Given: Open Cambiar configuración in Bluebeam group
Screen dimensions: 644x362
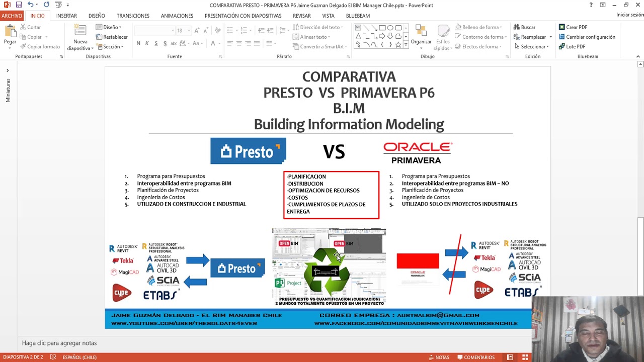Looking at the screenshot, I should pos(587,37).
